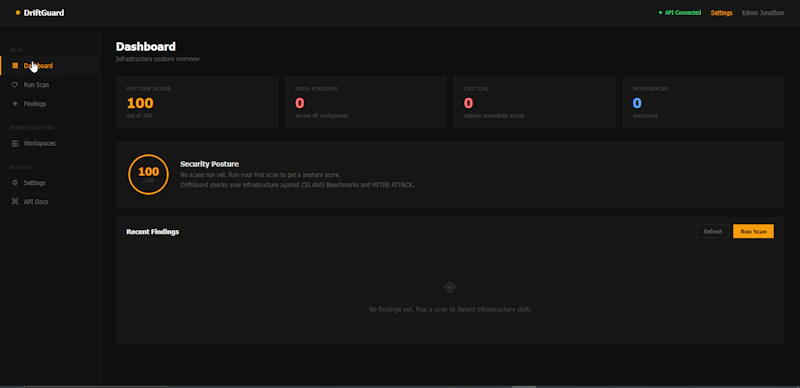This screenshot has width=800, height=388.
Task: Click the Dashboard page title
Action: click(x=145, y=46)
